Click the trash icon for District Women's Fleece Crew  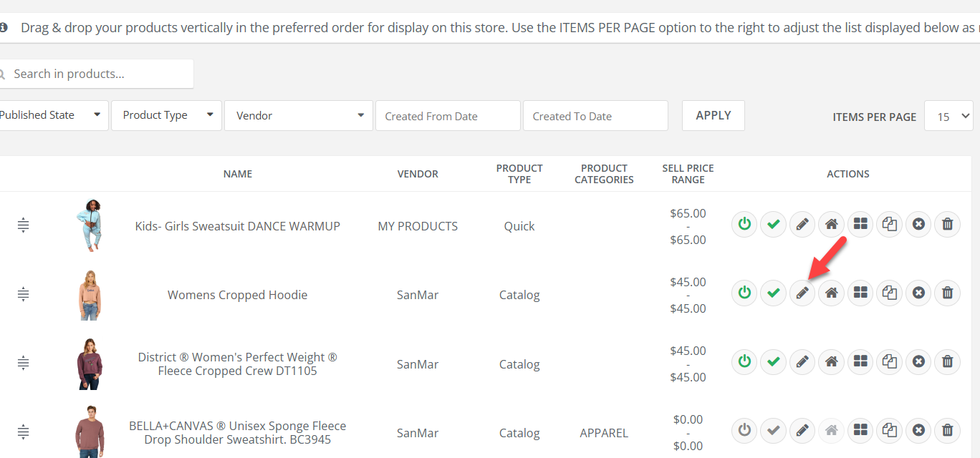pos(947,361)
